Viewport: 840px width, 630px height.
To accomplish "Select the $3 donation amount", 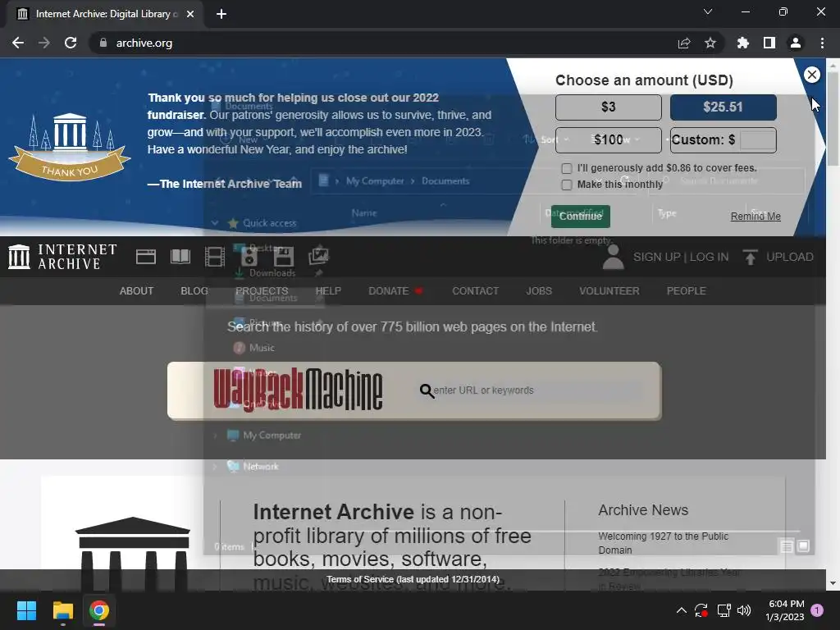I will [x=608, y=107].
